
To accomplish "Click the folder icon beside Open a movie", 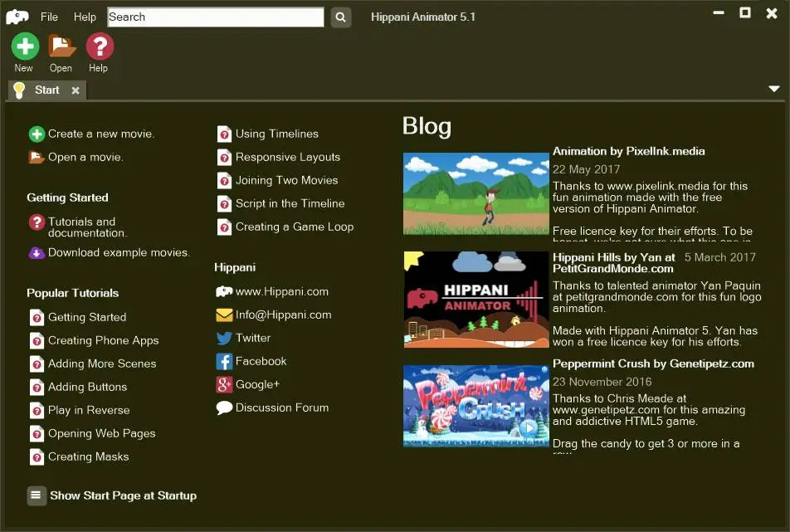I will (x=37, y=157).
